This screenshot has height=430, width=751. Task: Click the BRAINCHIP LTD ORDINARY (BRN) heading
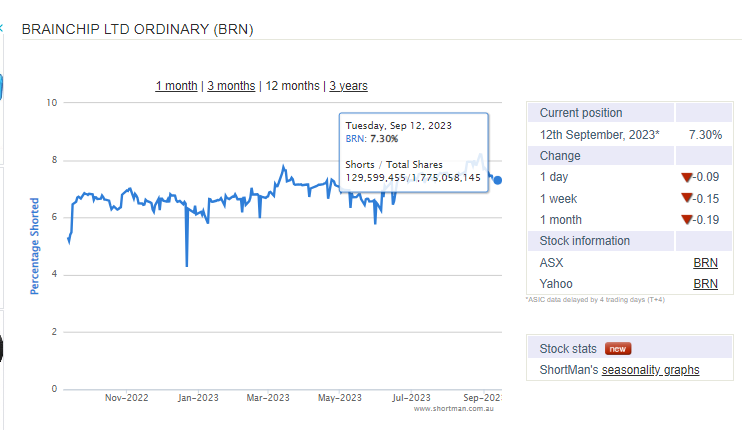[x=138, y=29]
